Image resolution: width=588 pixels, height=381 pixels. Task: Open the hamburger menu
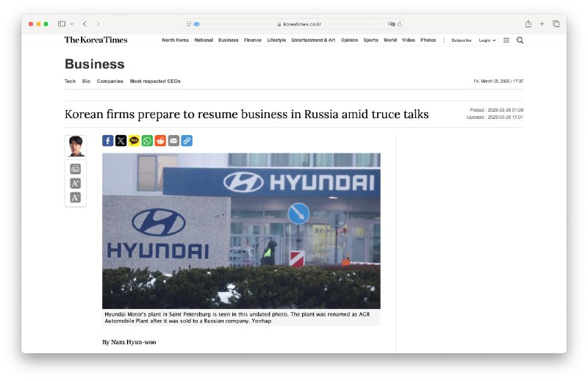506,40
